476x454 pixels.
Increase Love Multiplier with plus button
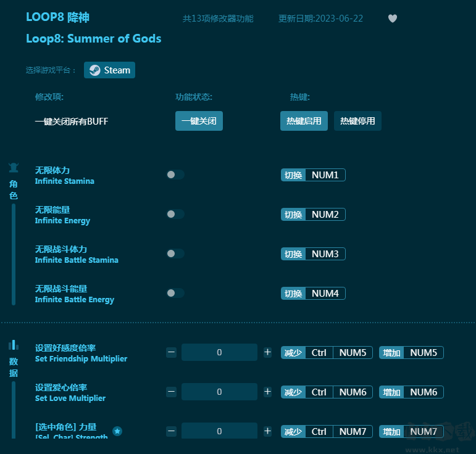click(x=267, y=392)
